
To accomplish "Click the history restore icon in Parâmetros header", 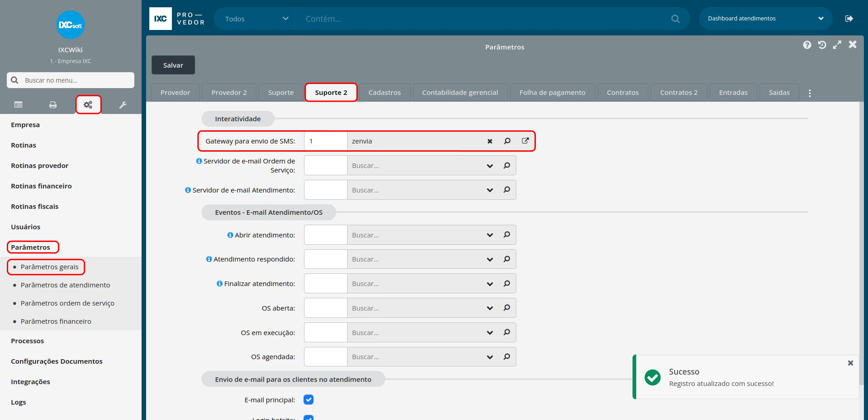I will click(822, 45).
